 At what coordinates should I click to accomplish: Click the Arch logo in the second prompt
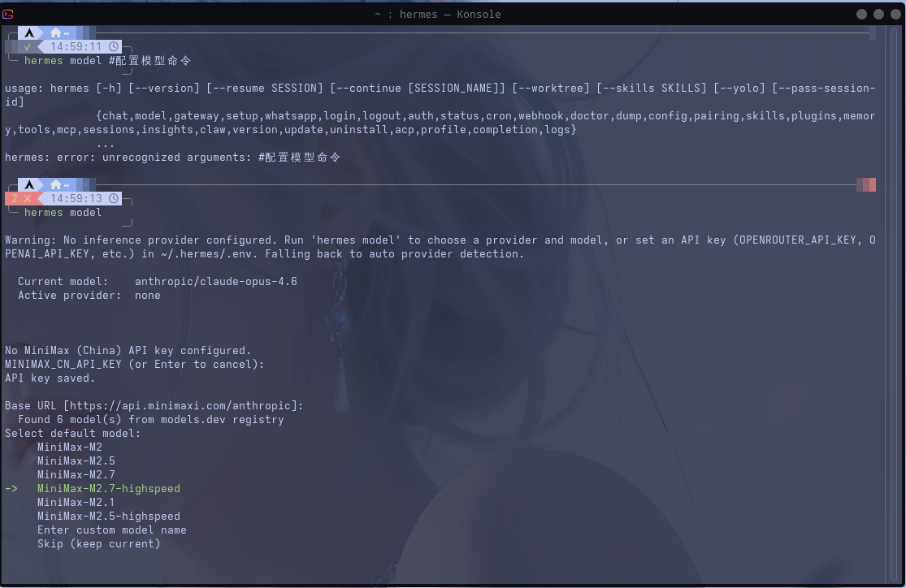pyautogui.click(x=29, y=185)
